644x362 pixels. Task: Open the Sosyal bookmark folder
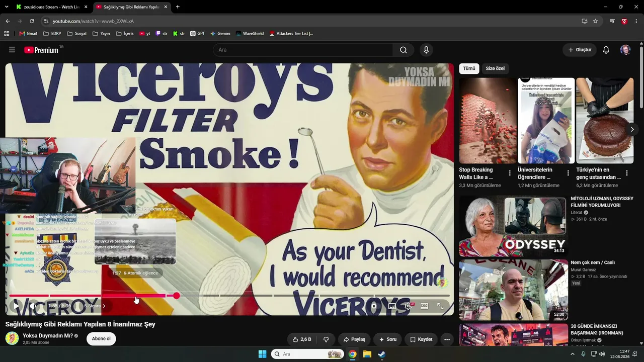click(x=76, y=34)
